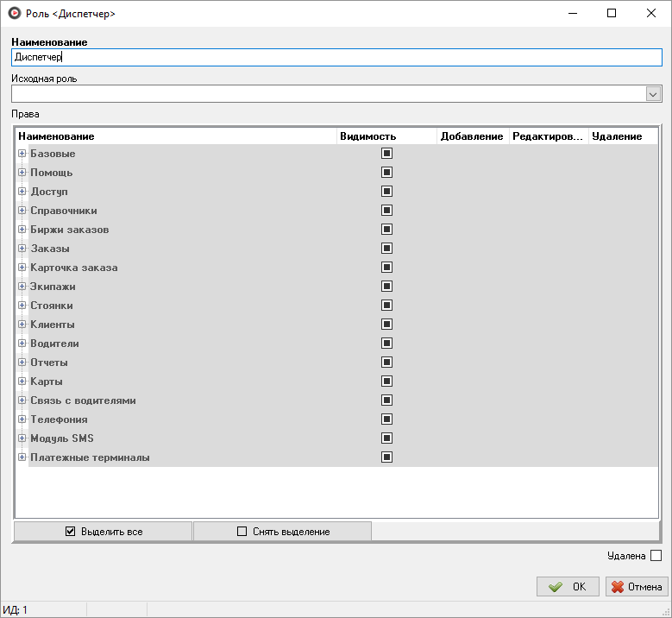Screen dimensions: 672x618
Task: Expand the Платежные терминалы group
Action: [22, 457]
